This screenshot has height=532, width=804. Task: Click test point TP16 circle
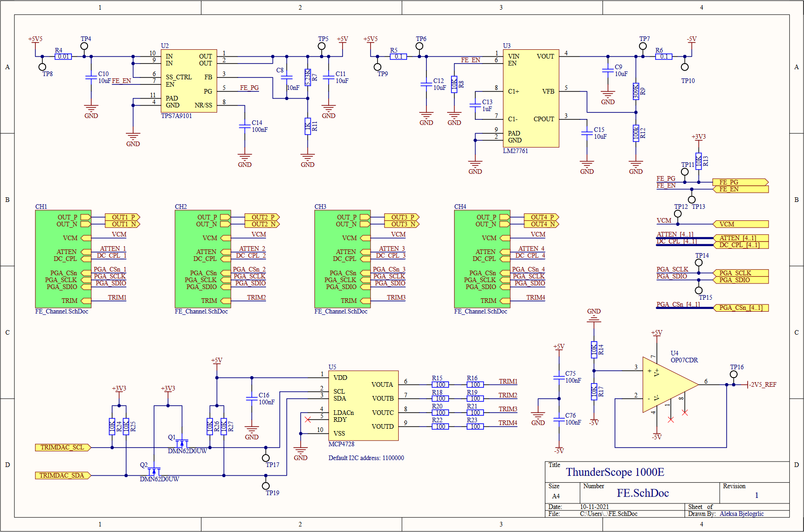click(x=733, y=374)
